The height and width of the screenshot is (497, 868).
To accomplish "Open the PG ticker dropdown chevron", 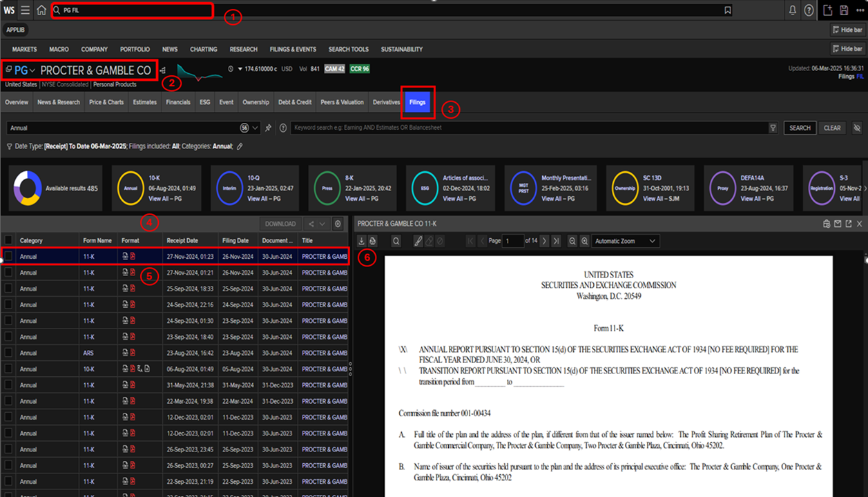I will (x=32, y=71).
